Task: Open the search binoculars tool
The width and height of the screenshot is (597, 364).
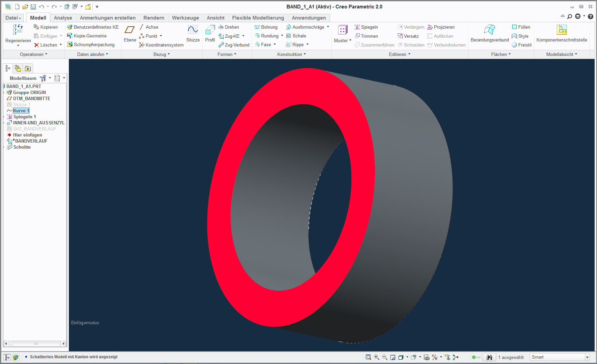Action: coord(489,357)
